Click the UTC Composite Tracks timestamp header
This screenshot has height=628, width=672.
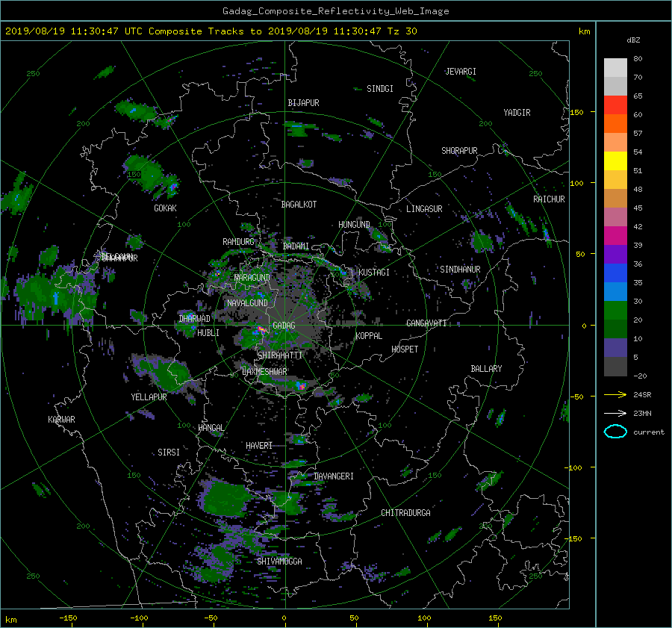pos(211,31)
